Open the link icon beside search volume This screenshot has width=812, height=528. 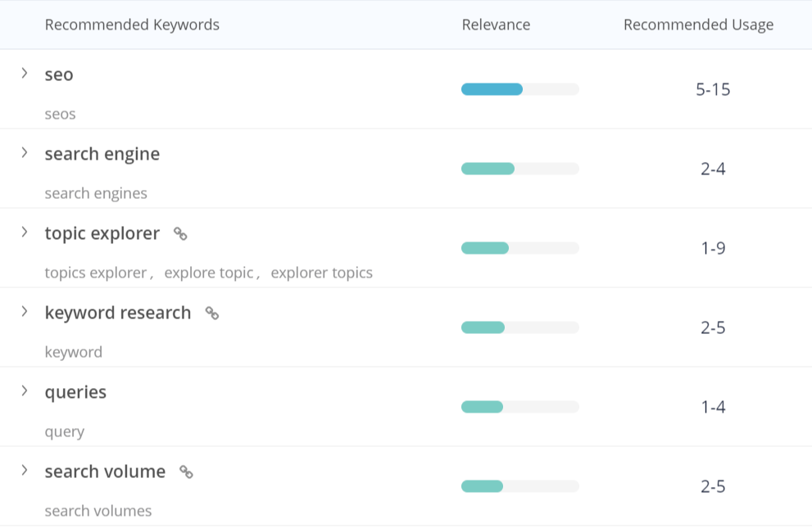[186, 472]
